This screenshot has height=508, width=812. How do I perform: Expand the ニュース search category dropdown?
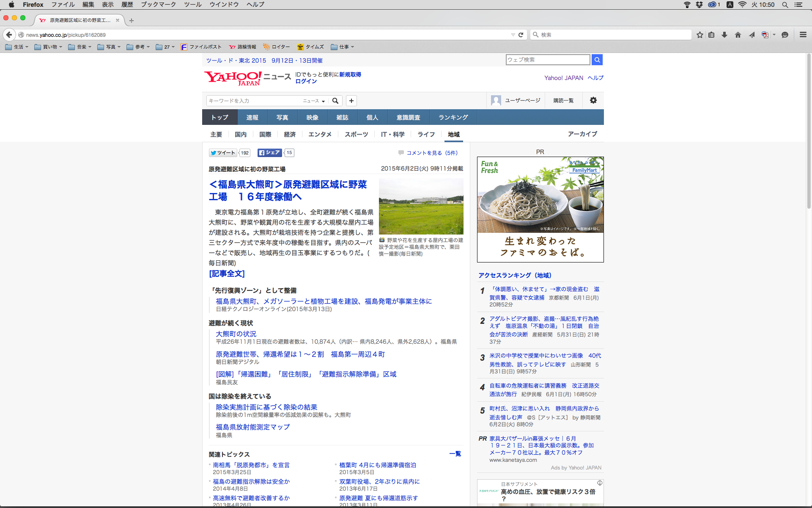[x=314, y=101]
